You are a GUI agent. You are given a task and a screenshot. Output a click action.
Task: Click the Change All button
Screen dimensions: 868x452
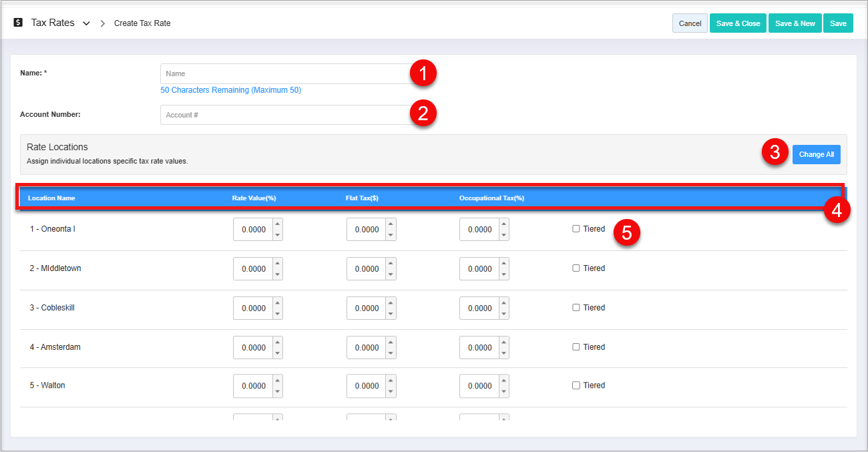[x=816, y=154]
